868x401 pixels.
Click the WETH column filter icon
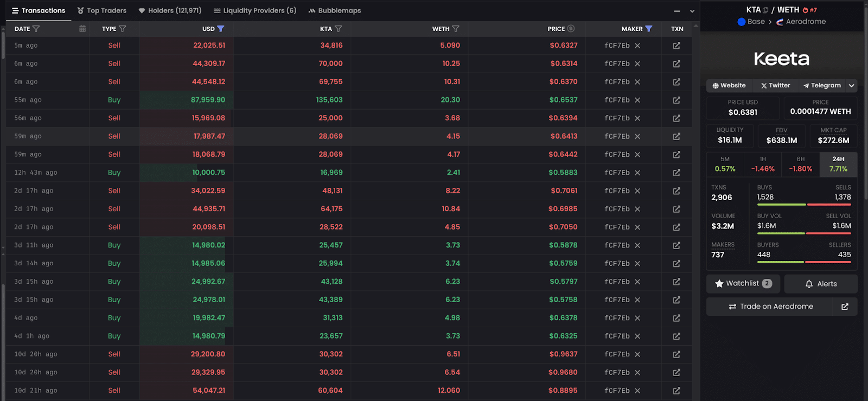[456, 29]
